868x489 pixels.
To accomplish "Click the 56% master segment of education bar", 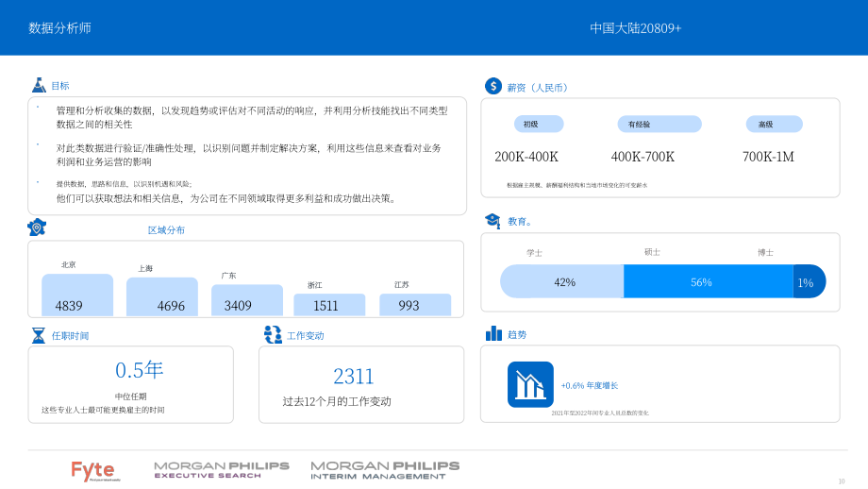I will coord(709,282).
